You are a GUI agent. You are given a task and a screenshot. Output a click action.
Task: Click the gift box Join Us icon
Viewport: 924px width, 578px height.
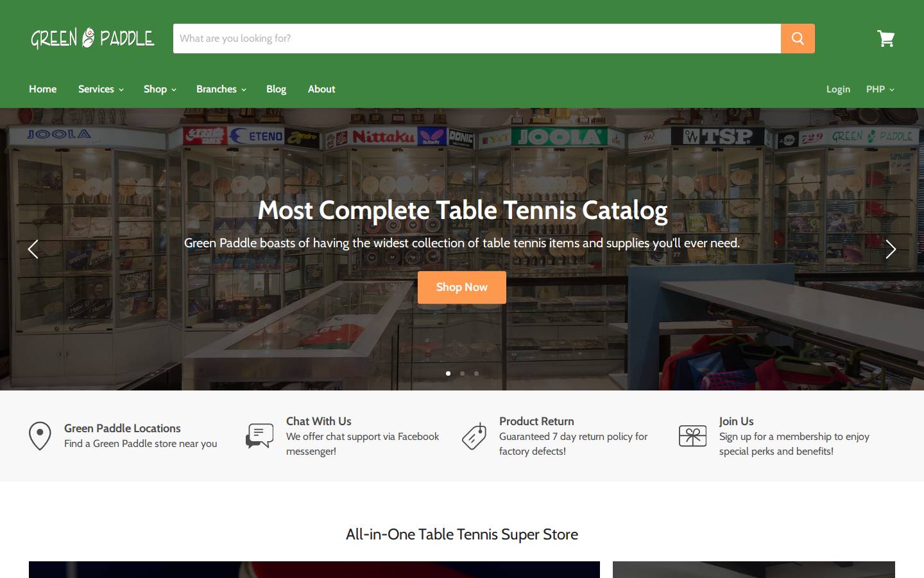tap(692, 436)
